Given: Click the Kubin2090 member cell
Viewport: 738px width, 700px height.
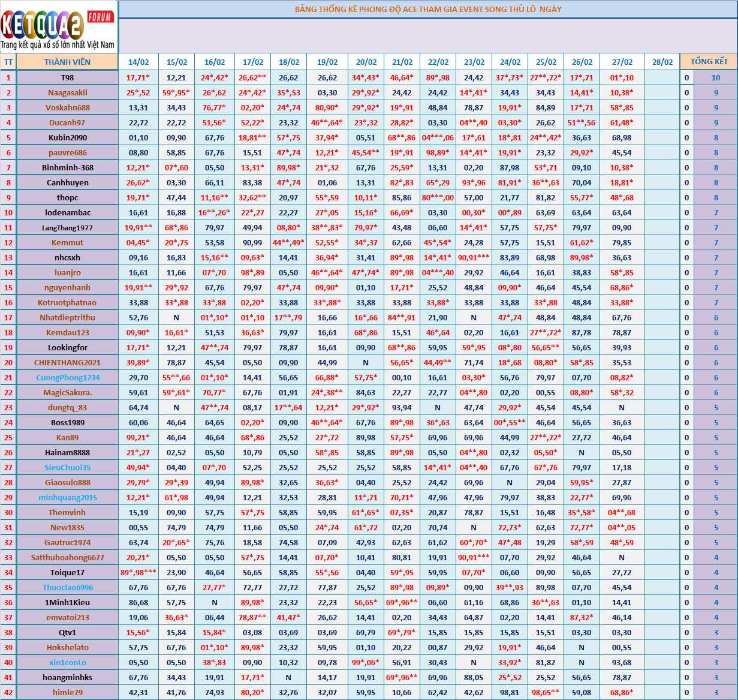Looking at the screenshot, I should click(x=67, y=137).
